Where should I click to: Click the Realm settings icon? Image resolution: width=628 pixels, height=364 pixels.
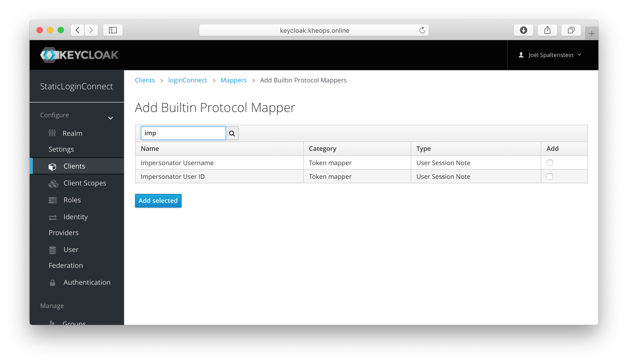coord(52,133)
